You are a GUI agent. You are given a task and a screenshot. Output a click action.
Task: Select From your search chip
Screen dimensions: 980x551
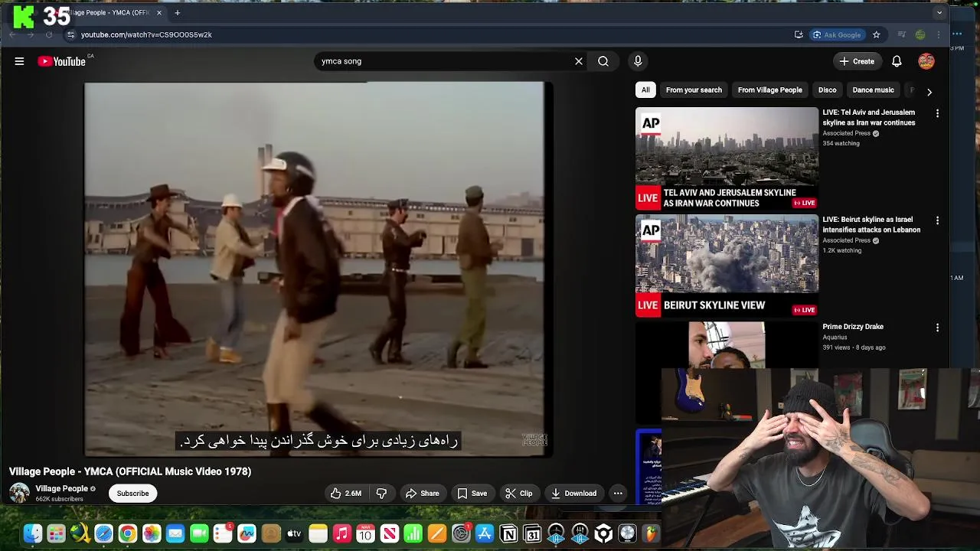(x=694, y=90)
